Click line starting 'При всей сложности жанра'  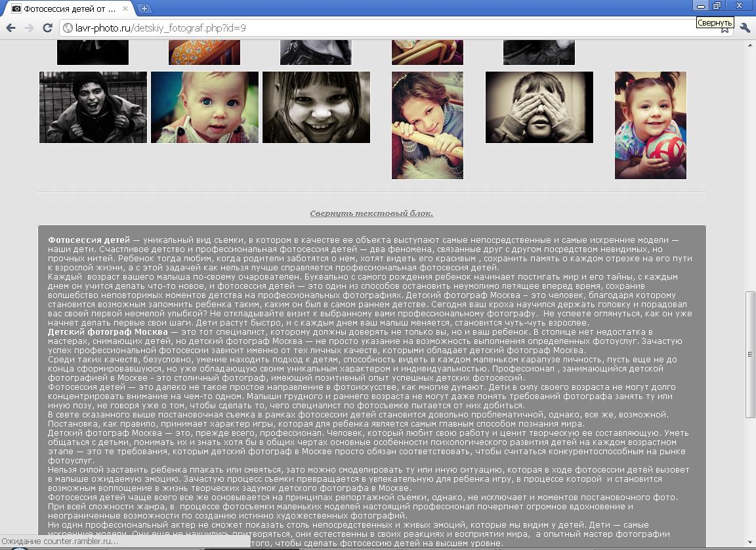click(x=341, y=506)
